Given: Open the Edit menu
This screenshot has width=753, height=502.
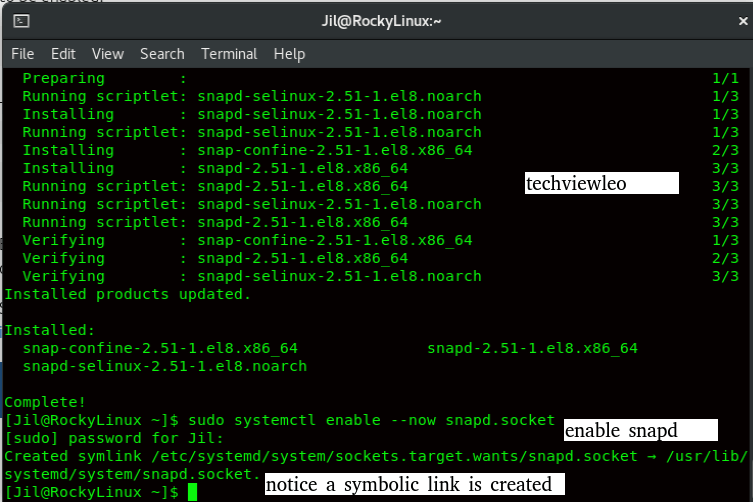Looking at the screenshot, I should pyautogui.click(x=63, y=54).
